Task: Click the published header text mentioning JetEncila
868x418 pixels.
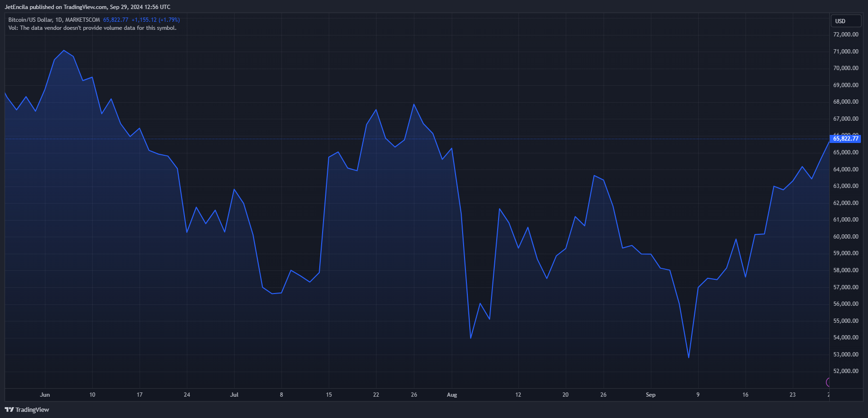Action: pos(88,7)
